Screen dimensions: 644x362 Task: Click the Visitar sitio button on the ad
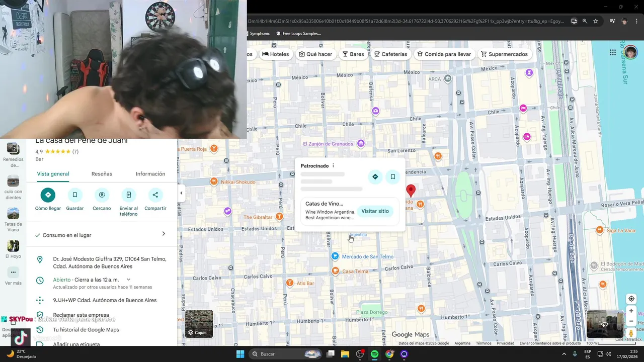pyautogui.click(x=375, y=211)
